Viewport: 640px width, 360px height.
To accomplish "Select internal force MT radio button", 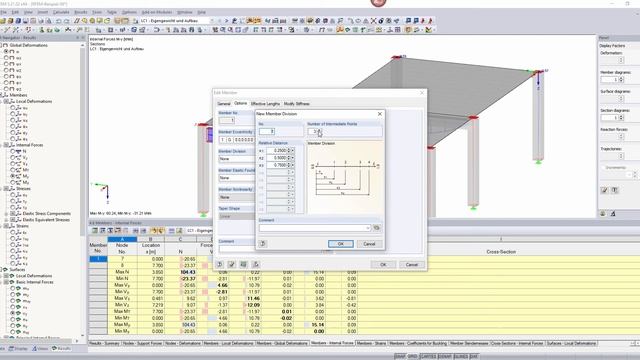I will [13, 170].
